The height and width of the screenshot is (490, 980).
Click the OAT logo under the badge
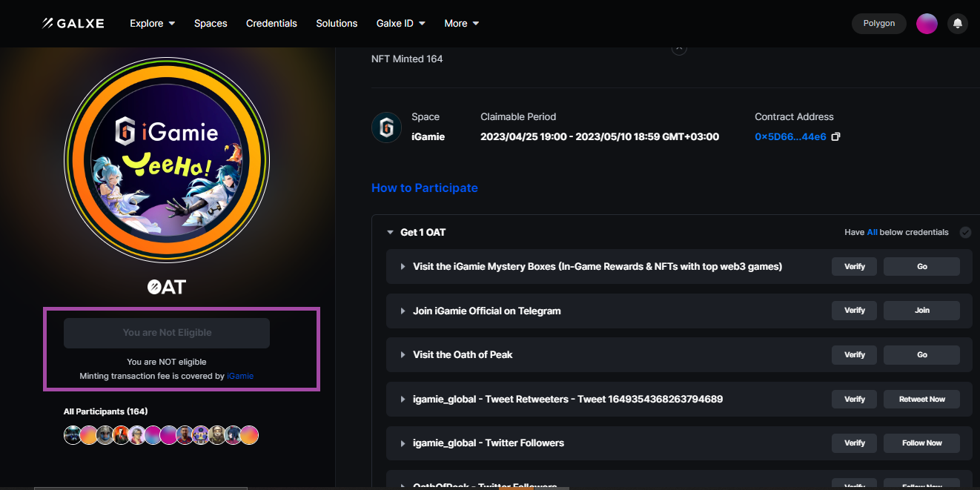point(167,288)
